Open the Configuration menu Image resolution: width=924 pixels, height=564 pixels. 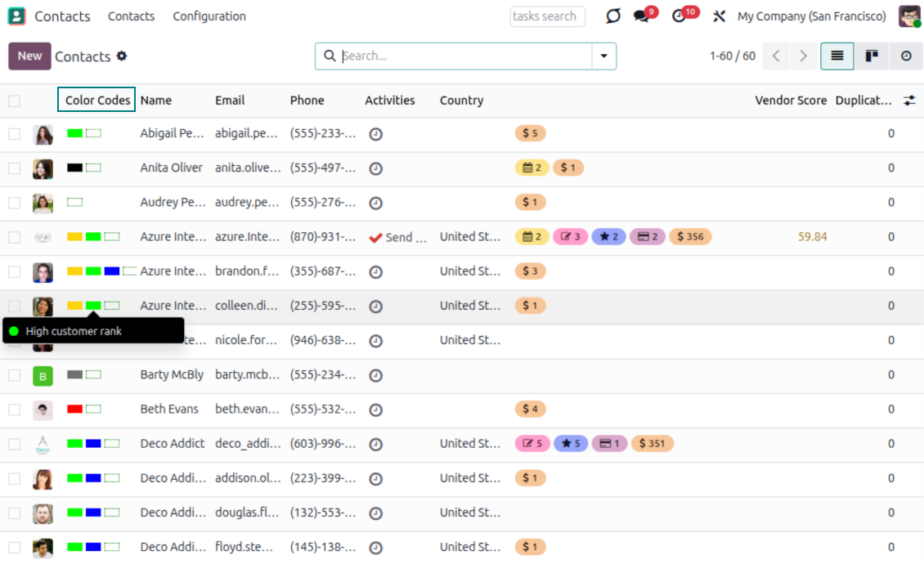[209, 16]
